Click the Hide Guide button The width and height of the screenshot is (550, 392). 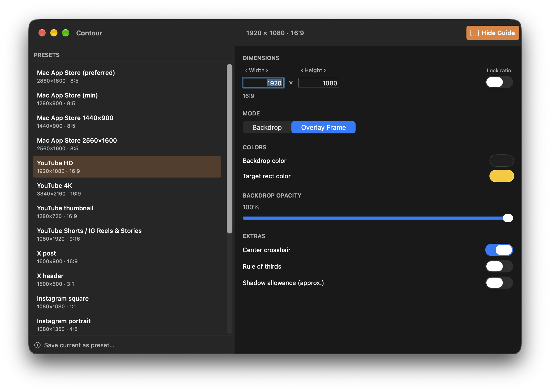(x=492, y=33)
